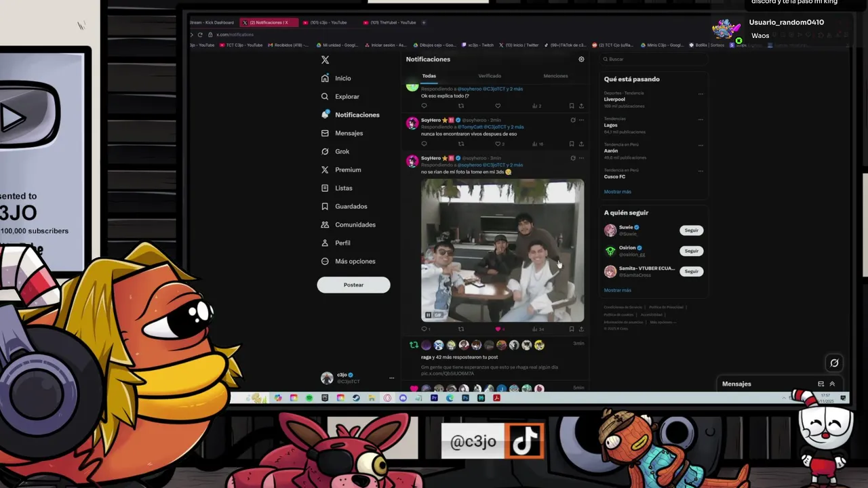
Task: Click Mostrar más under trends
Action: pos(617,192)
